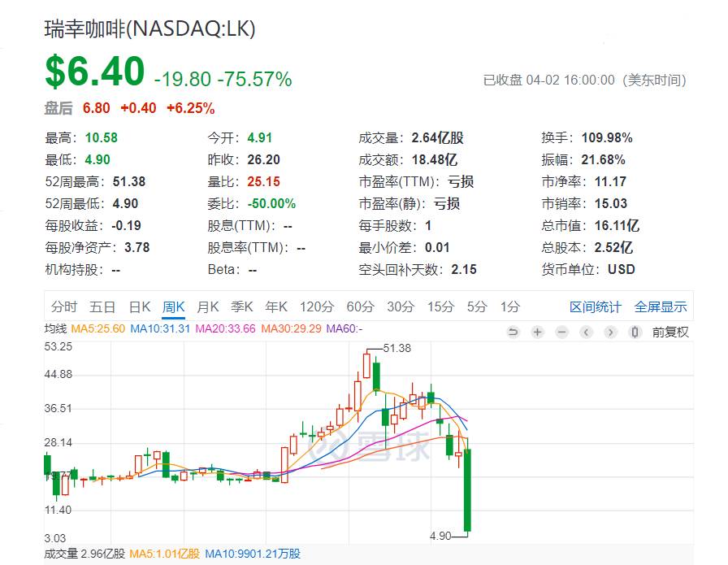The image size is (728, 565).
Task: Click the 货币单位 value USD
Action: 622,269
